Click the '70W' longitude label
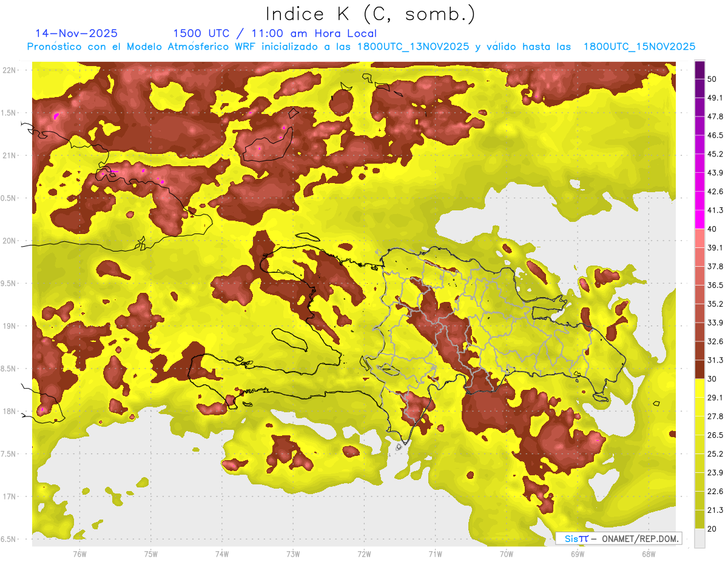The height and width of the screenshot is (562, 728). click(x=506, y=554)
